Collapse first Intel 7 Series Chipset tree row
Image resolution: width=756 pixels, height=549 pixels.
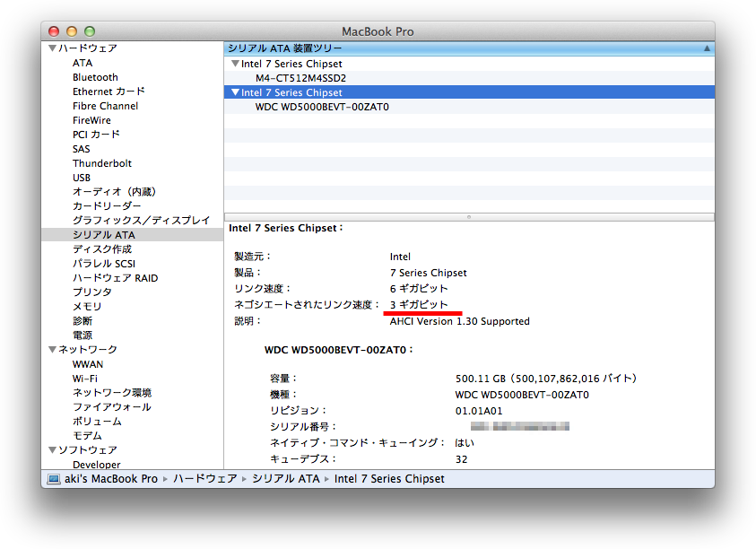click(x=235, y=64)
